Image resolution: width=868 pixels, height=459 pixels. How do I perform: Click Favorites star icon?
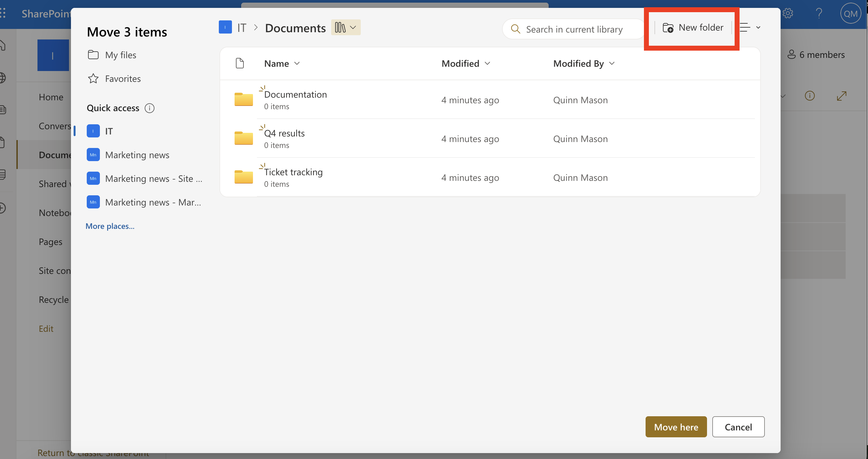coord(93,79)
